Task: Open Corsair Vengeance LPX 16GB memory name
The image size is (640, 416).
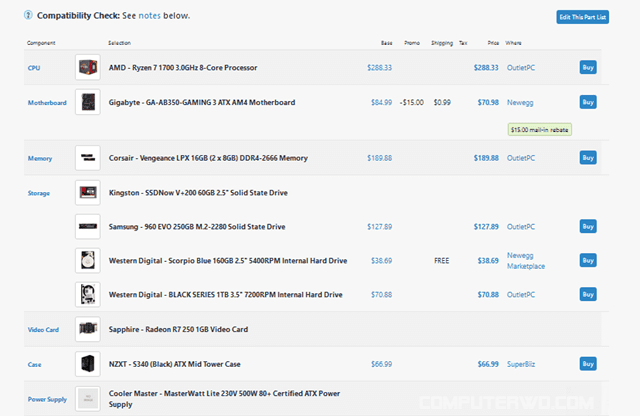Action: coord(208,158)
